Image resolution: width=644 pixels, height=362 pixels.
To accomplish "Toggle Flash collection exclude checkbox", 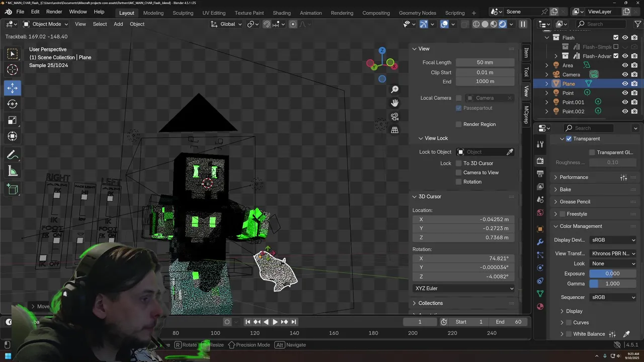I will point(616,38).
